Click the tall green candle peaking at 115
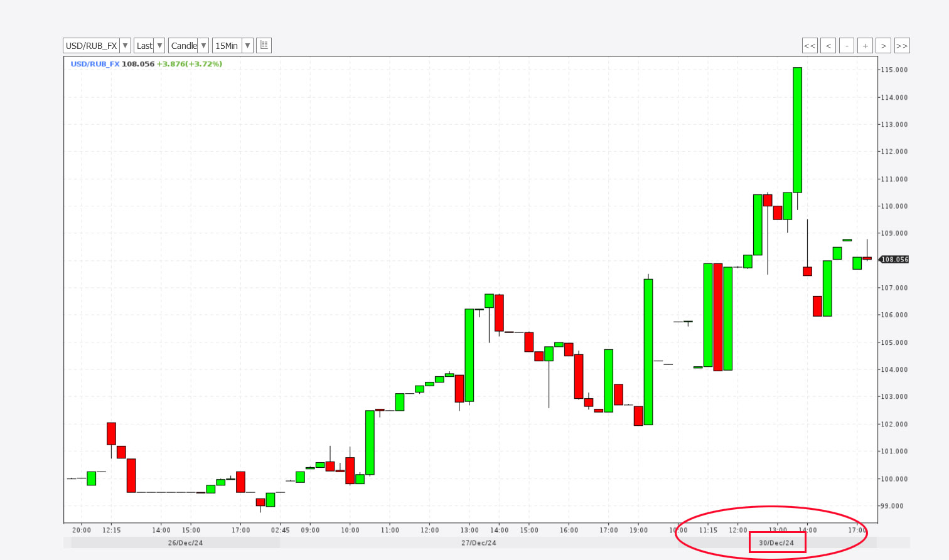Screen dimensions: 949x560 click(797, 130)
